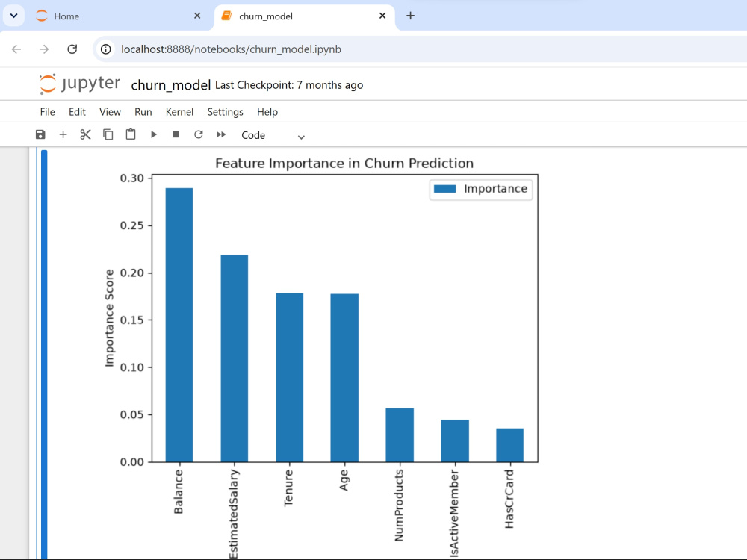Expand the browser tab search dropdown
The image size is (747, 560).
click(x=13, y=16)
